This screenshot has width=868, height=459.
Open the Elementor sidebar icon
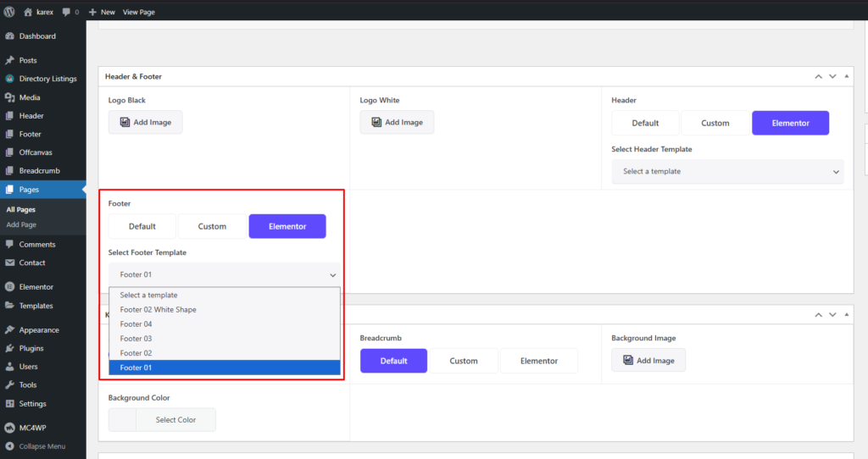coord(9,287)
